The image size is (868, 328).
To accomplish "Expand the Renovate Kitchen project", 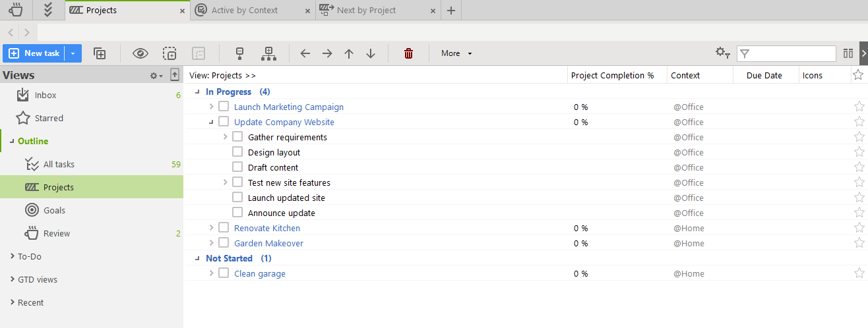I will [x=212, y=228].
